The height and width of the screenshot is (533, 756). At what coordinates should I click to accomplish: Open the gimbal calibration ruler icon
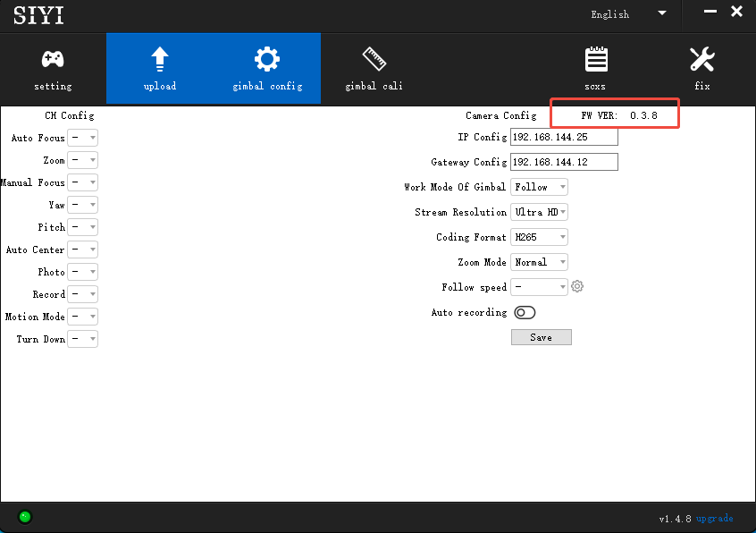[x=374, y=60]
